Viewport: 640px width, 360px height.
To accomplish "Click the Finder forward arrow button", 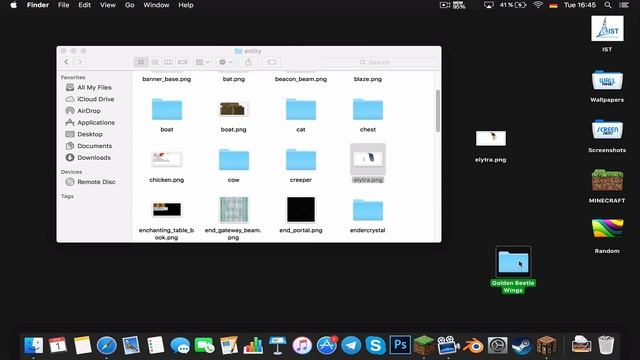I will (80, 62).
